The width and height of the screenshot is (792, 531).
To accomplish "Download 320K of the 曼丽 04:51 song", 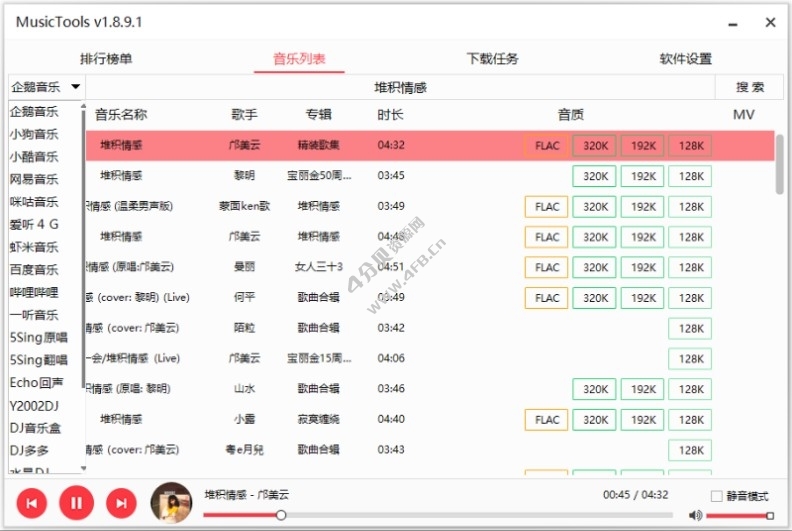I will (595, 267).
